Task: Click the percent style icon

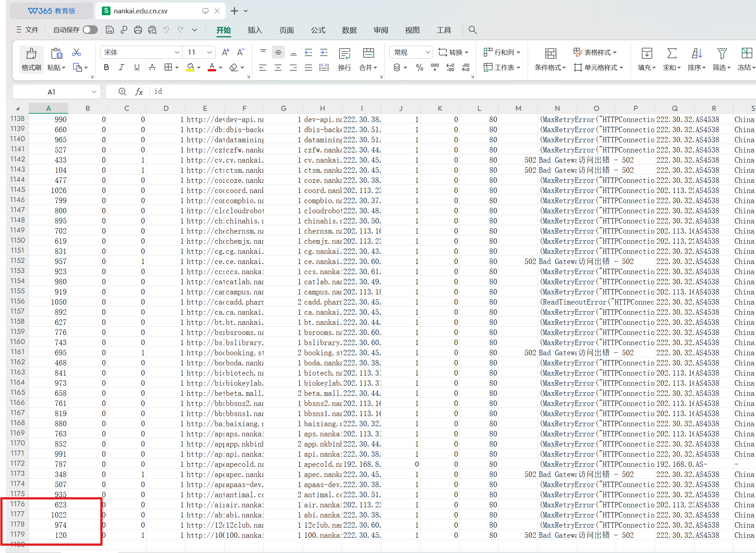Action: [419, 68]
